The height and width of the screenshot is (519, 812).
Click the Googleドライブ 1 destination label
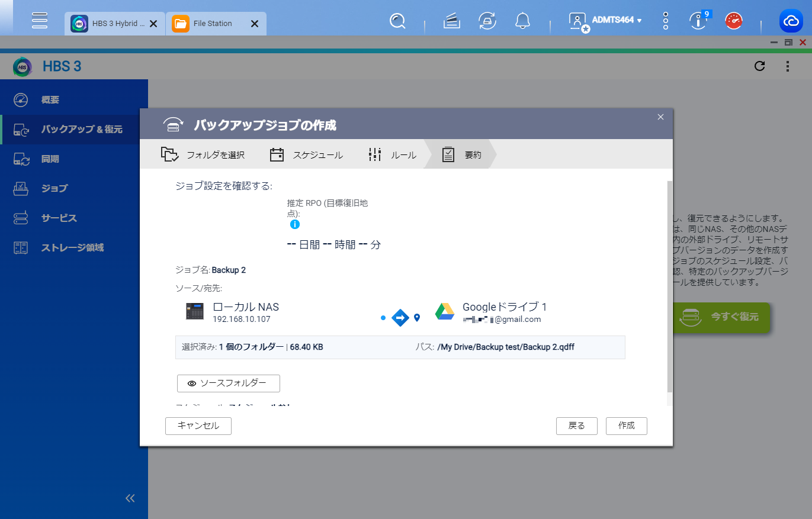point(504,307)
